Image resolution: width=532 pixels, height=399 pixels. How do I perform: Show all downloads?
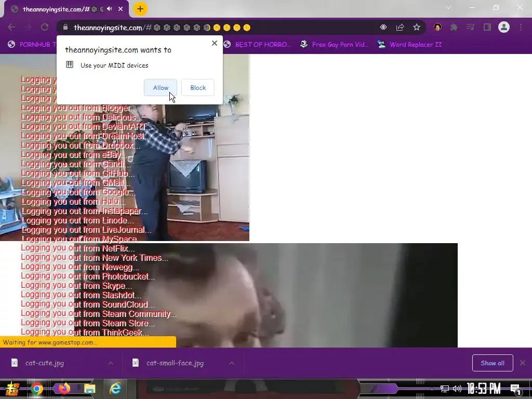[493, 363]
